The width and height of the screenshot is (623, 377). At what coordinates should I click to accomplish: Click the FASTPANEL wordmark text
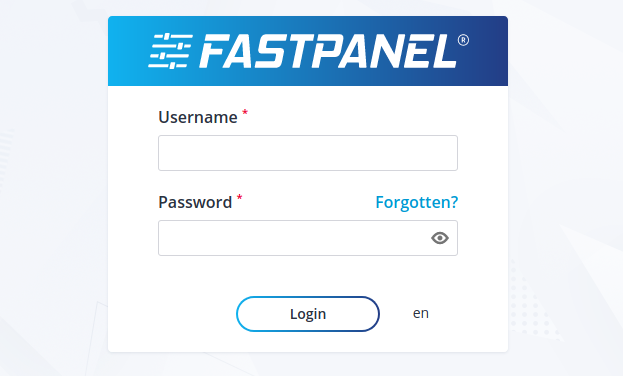pos(328,51)
